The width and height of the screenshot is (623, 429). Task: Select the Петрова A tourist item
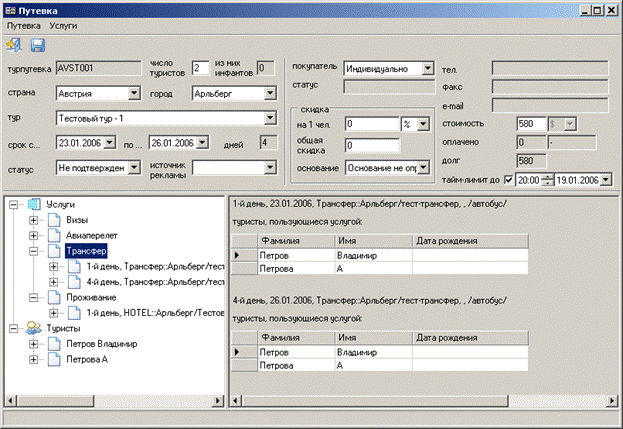[87, 359]
